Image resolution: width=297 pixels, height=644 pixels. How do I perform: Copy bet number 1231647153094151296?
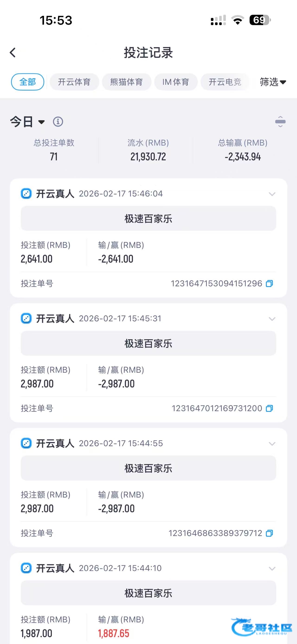point(269,283)
